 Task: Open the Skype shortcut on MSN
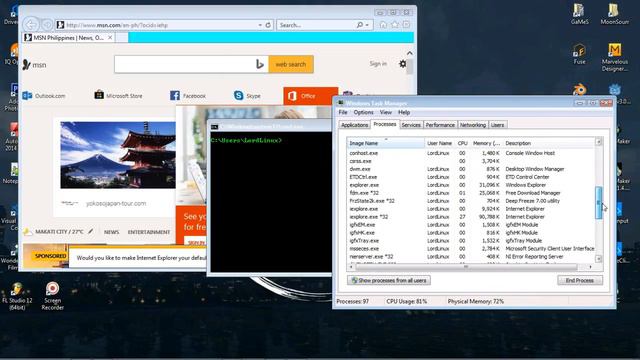247,96
